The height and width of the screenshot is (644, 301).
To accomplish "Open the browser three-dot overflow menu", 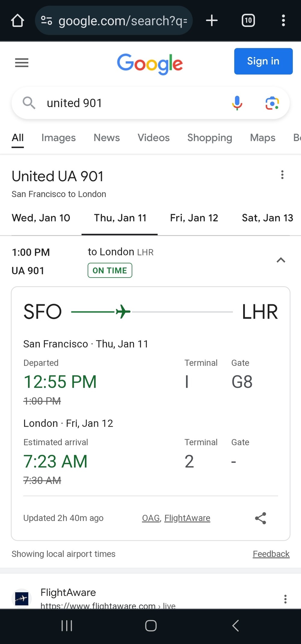I will [x=283, y=20].
